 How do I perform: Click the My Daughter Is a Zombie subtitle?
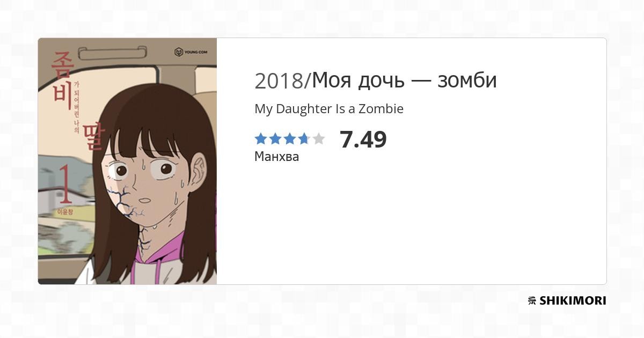(x=329, y=109)
